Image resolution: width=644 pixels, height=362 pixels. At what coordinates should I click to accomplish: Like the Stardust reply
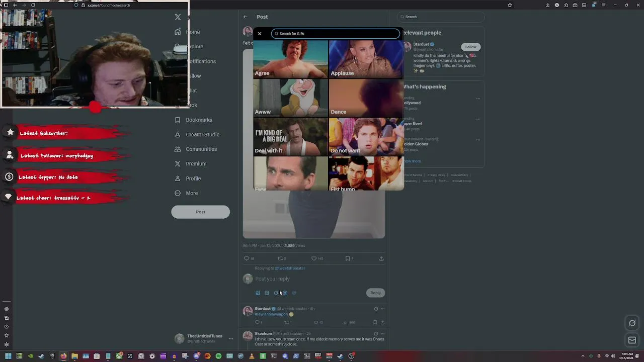coord(316,322)
